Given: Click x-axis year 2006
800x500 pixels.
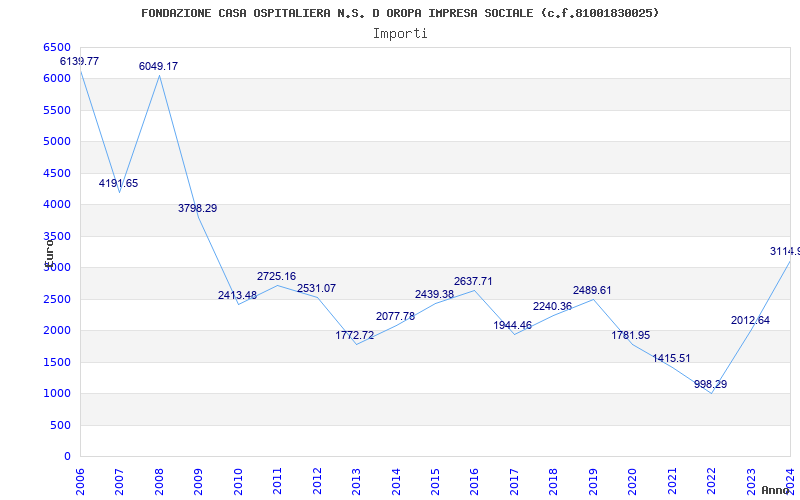Looking at the screenshot, I should (80, 482).
